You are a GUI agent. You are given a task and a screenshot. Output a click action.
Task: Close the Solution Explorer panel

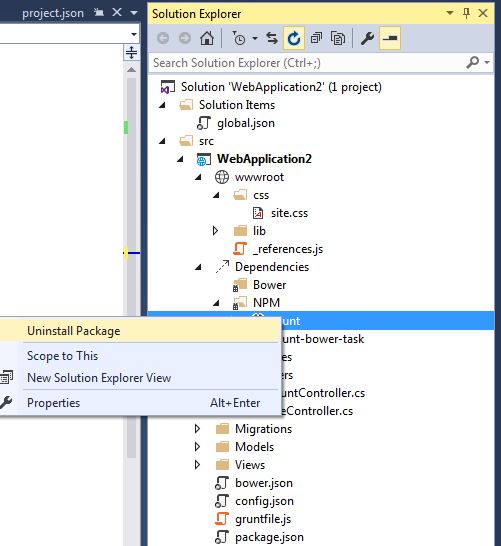click(483, 13)
